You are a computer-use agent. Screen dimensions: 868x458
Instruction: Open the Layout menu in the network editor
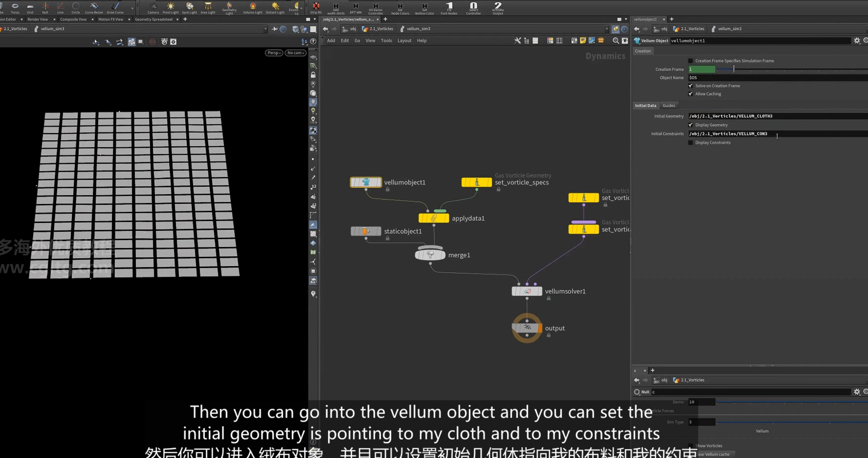coord(404,41)
